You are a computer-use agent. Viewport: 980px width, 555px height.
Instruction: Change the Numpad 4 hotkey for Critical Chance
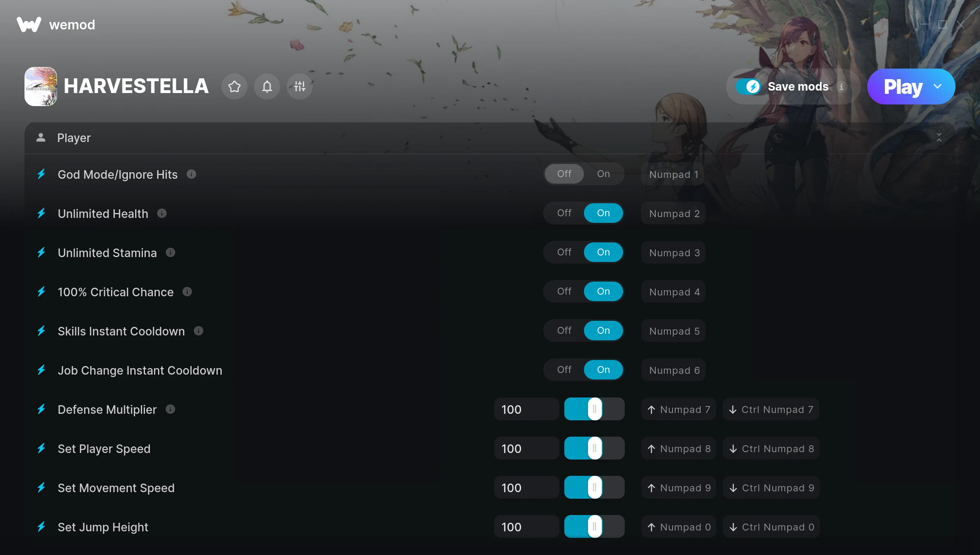673,292
